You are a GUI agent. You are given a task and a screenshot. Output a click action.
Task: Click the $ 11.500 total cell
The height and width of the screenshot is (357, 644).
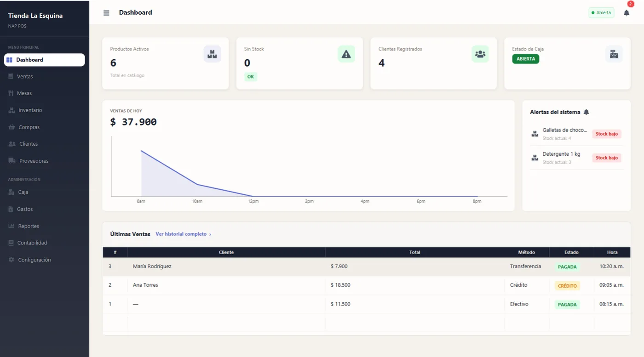pos(415,304)
